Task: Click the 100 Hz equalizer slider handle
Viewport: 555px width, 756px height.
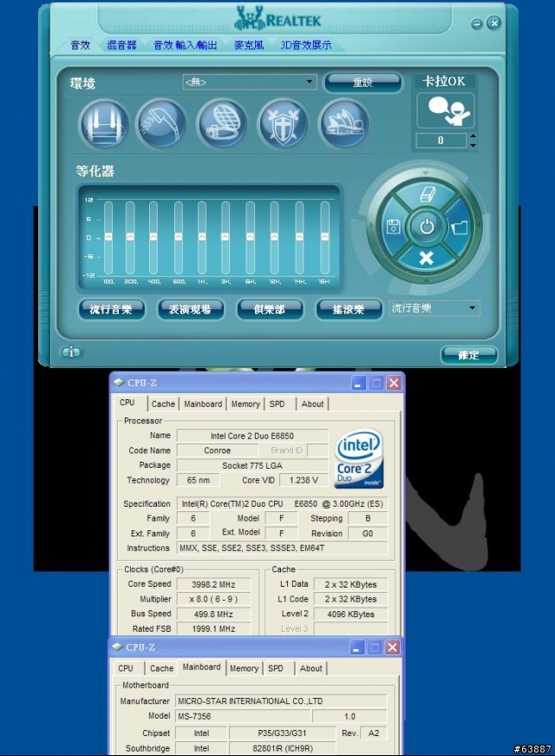Action: coord(108,237)
